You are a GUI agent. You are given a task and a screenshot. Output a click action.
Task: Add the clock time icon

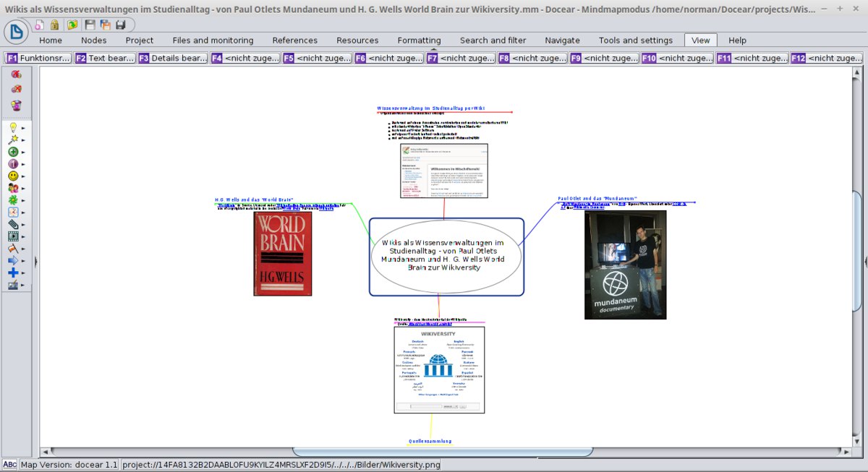pyautogui.click(x=13, y=213)
